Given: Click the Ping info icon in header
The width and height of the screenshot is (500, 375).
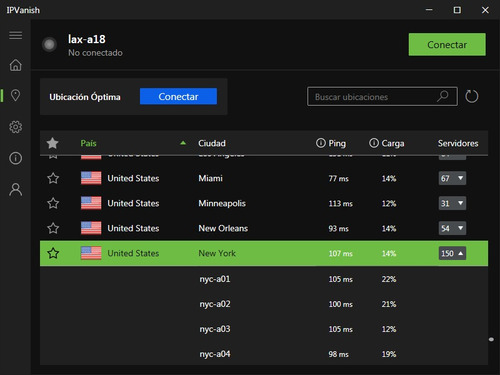Looking at the screenshot, I should coord(320,143).
